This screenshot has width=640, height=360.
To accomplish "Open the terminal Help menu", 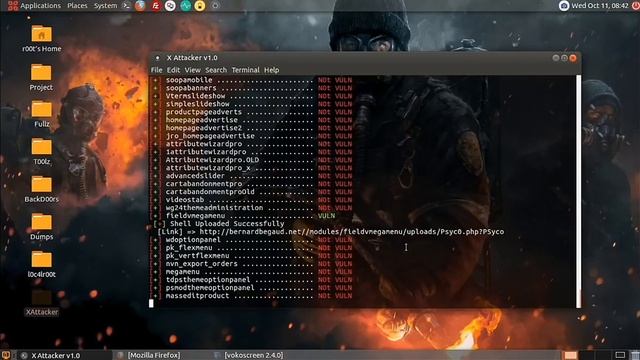I will click(271, 70).
